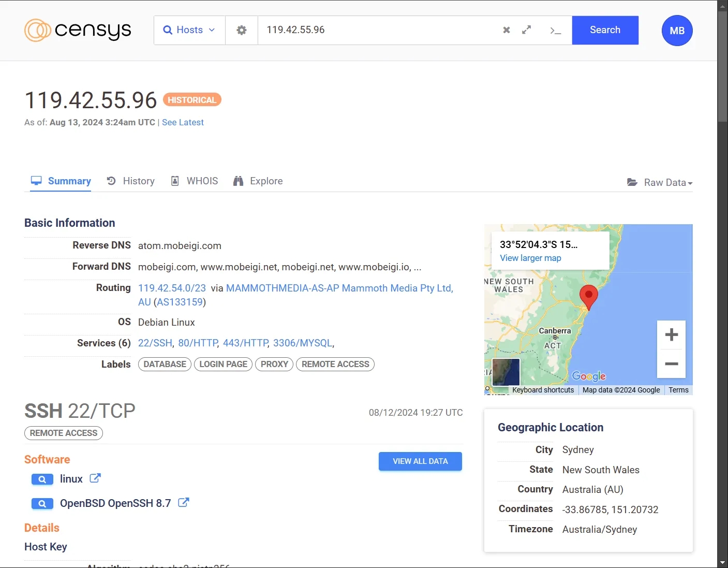Clear the search query with X icon
The width and height of the screenshot is (728, 568).
[x=507, y=30]
